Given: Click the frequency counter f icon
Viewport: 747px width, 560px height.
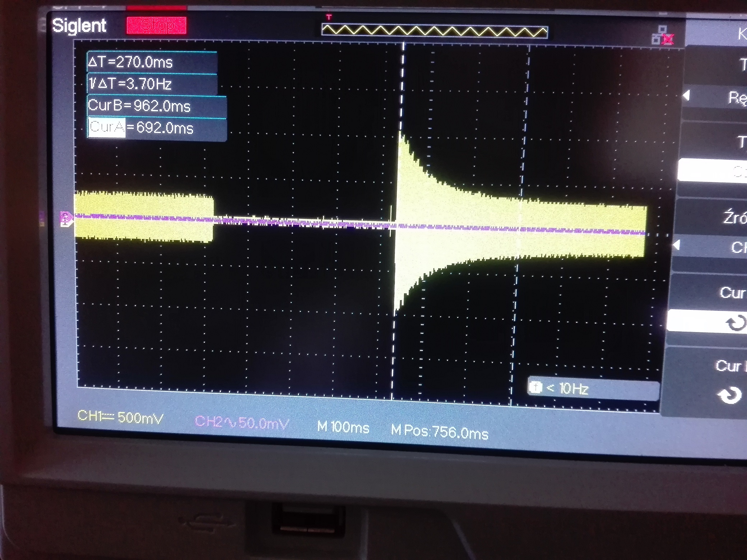Looking at the screenshot, I should (x=535, y=388).
